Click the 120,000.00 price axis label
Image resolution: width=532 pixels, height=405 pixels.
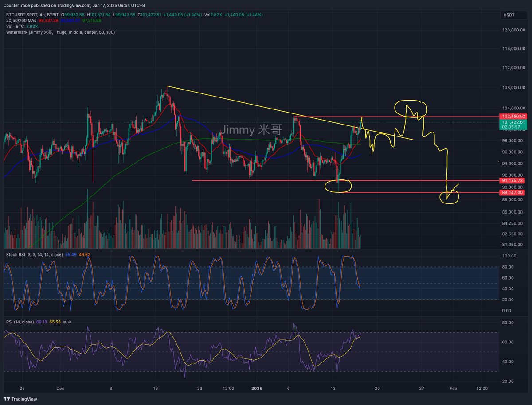[x=513, y=30]
